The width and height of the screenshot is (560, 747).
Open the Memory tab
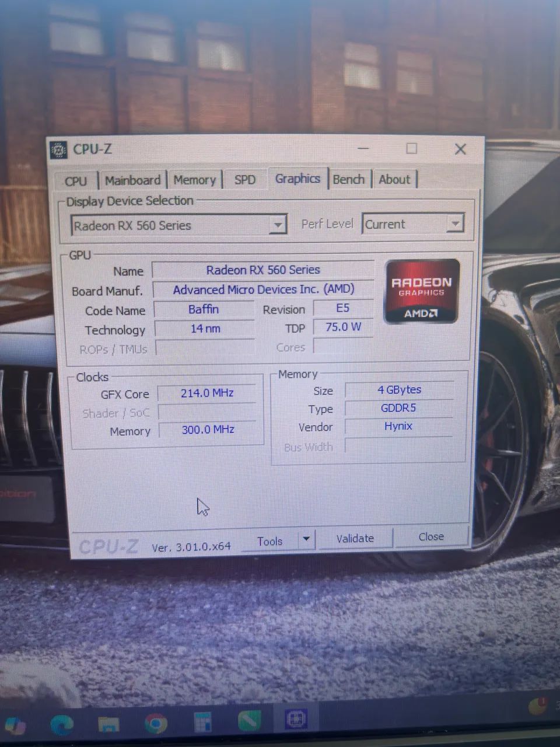pos(195,180)
